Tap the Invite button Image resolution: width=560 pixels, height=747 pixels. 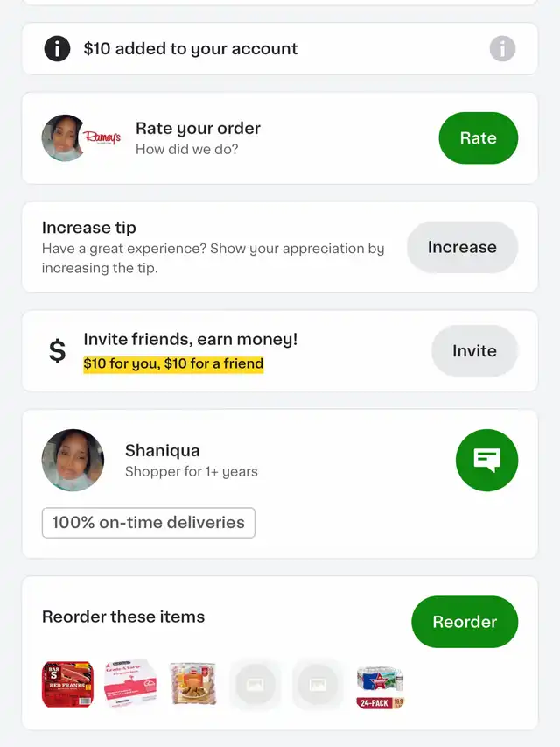pyautogui.click(x=474, y=351)
